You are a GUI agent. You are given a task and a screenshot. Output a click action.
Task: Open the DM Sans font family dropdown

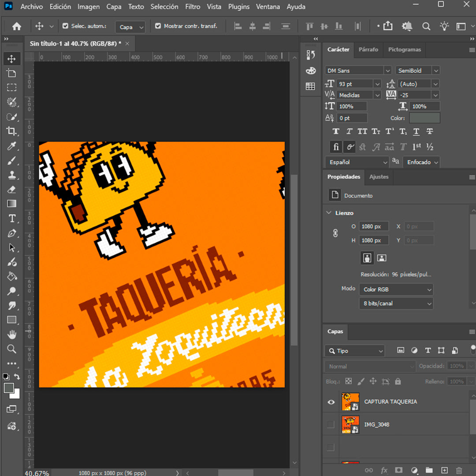357,71
